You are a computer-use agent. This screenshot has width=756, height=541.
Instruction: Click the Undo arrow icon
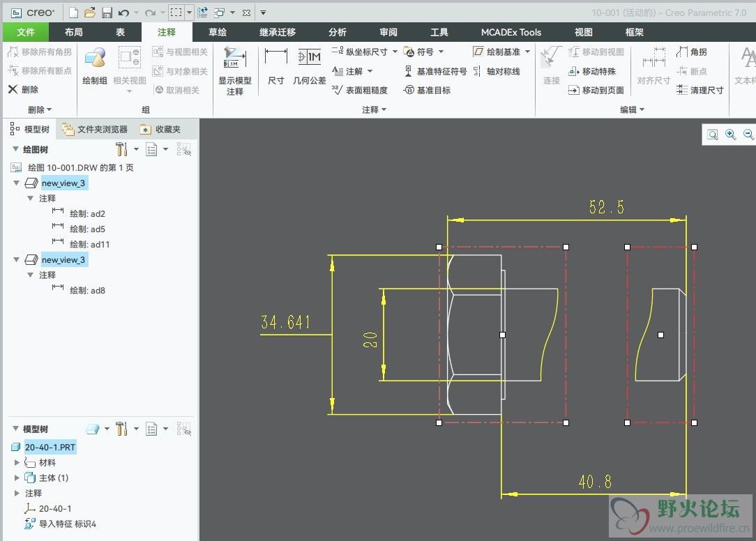(x=124, y=13)
